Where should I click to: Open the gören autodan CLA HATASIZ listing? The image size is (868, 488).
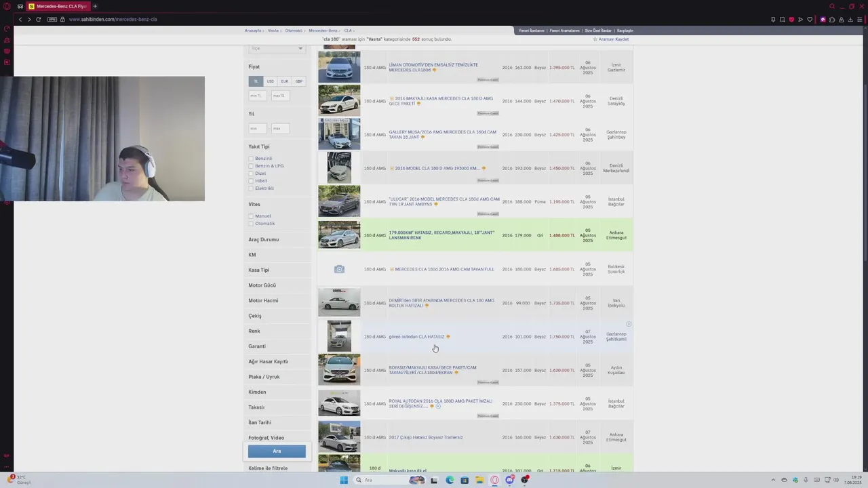416,337
